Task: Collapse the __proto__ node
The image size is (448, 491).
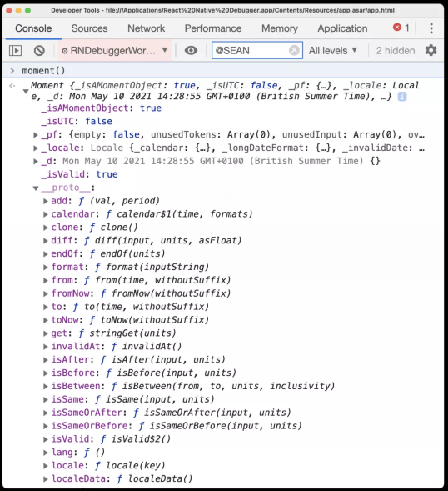Action: pyautogui.click(x=36, y=188)
